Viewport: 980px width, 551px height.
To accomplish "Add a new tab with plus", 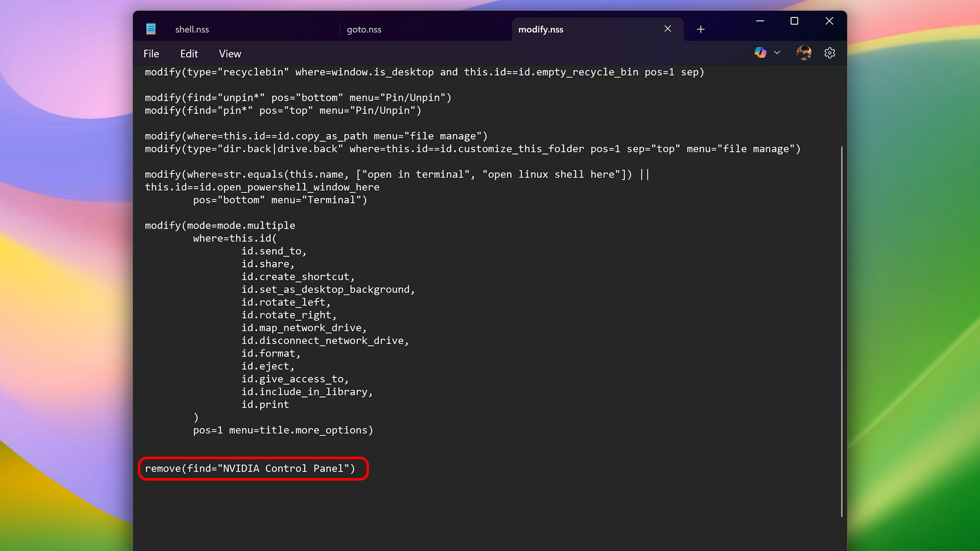I will [x=701, y=30].
